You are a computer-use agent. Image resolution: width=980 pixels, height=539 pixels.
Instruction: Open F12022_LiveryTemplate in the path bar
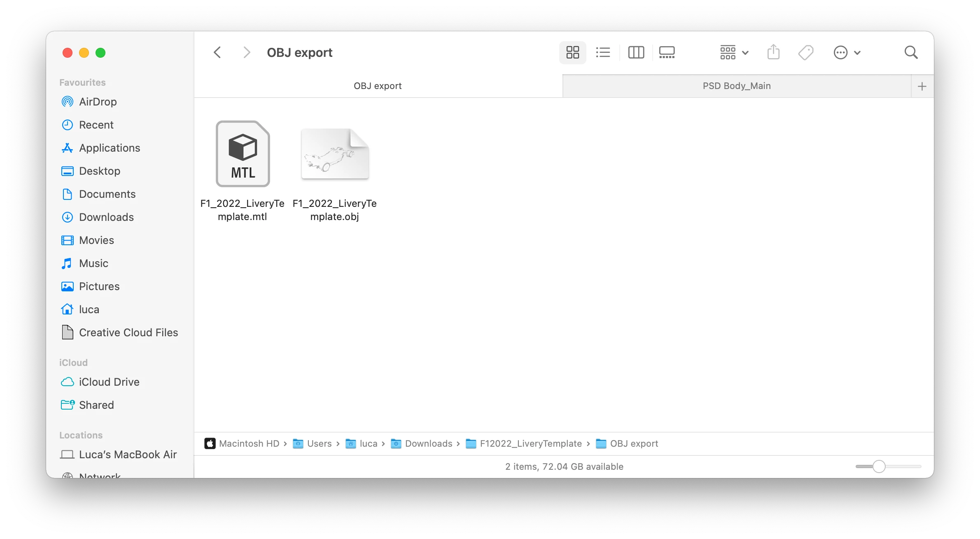530,443
